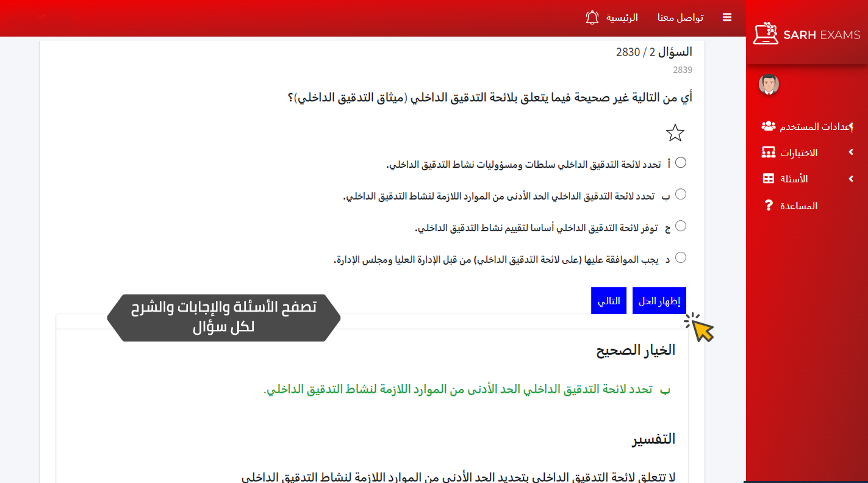Click the notification bell icon
Viewport: 868px width, 483px height.
pyautogui.click(x=592, y=18)
